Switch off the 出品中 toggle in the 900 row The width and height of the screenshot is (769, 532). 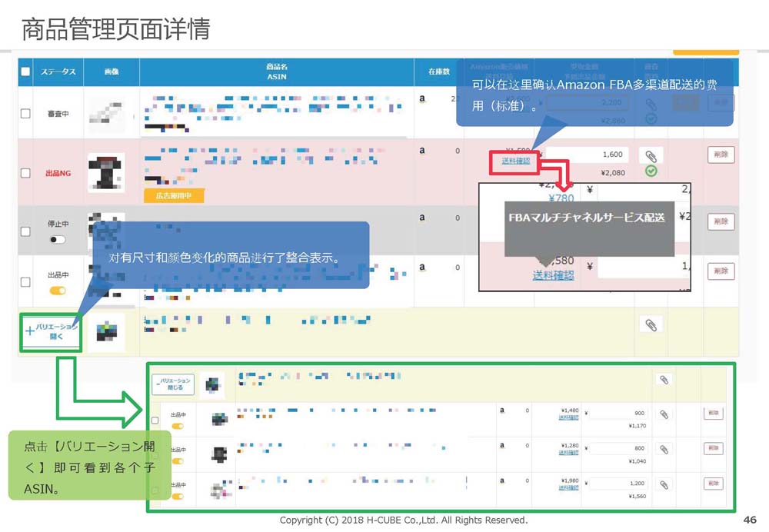click(178, 426)
